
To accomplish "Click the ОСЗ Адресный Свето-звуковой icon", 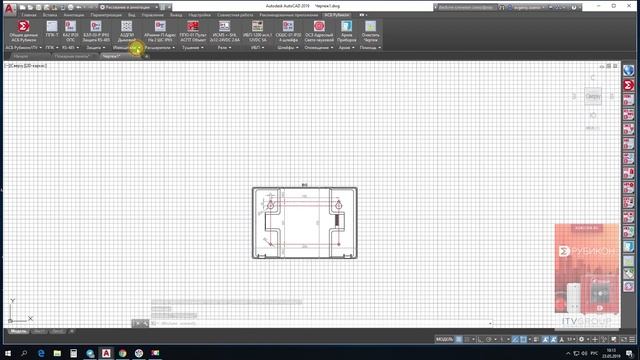I will coord(319,27).
